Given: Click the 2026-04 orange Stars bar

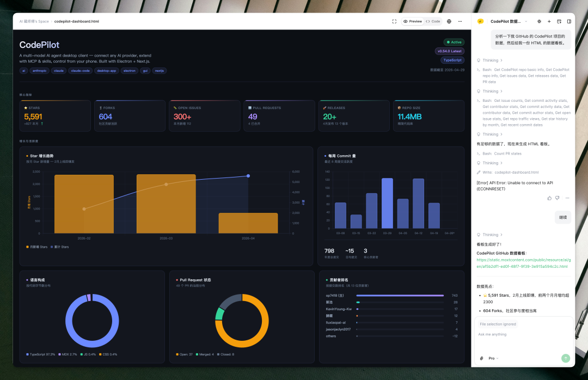Looking at the screenshot, I should tap(248, 223).
